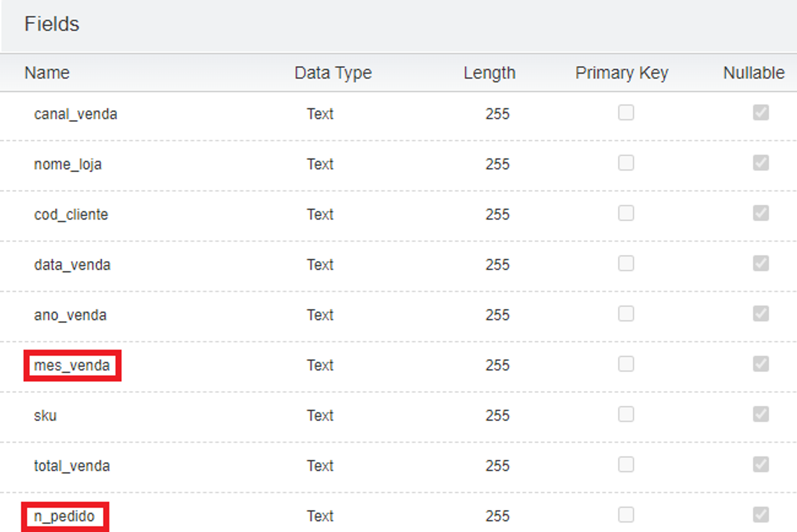The image size is (797, 532).
Task: Set sku as Primary Key
Action: coord(626,414)
